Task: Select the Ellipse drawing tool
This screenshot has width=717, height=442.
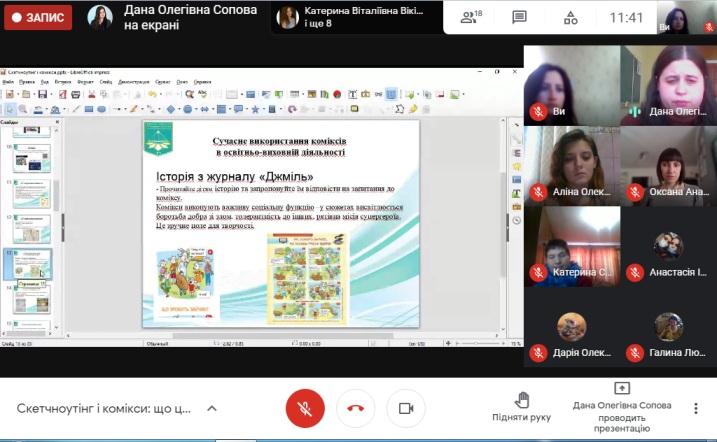Action: pyautogui.click(x=102, y=109)
